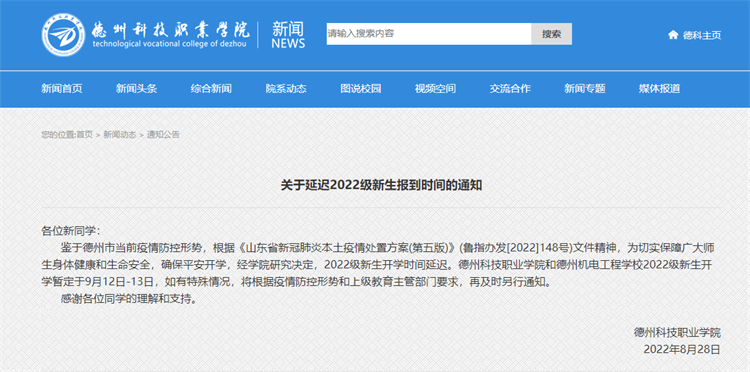Click the line 感谢各位同学的理解和支持

tap(129, 300)
